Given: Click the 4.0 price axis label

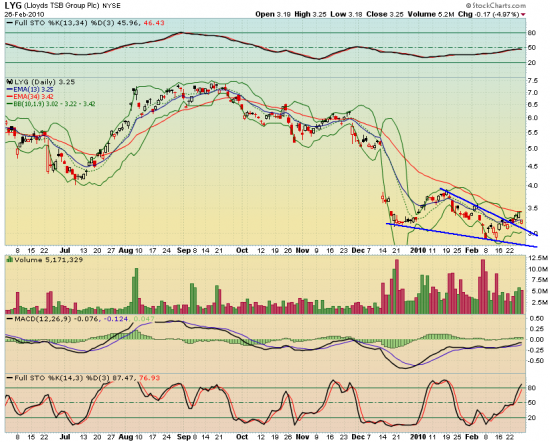Looking at the screenshot, I should click(532, 185).
